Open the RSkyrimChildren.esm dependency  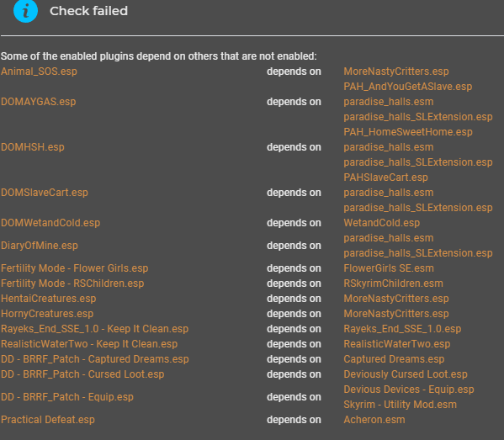393,284
